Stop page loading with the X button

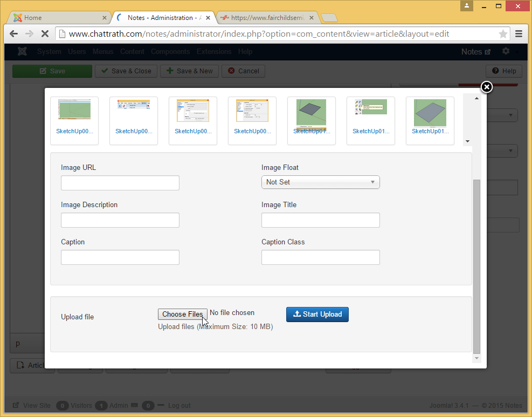click(x=45, y=33)
